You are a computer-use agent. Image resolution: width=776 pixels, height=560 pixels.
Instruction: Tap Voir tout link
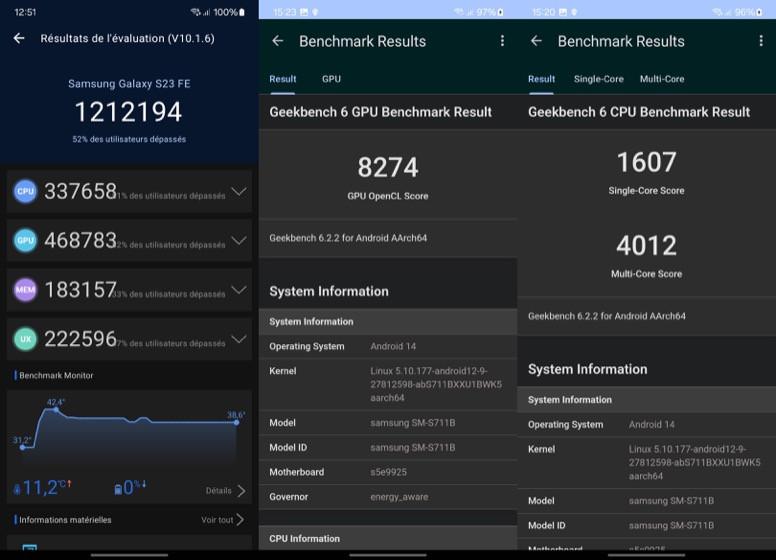click(x=217, y=520)
